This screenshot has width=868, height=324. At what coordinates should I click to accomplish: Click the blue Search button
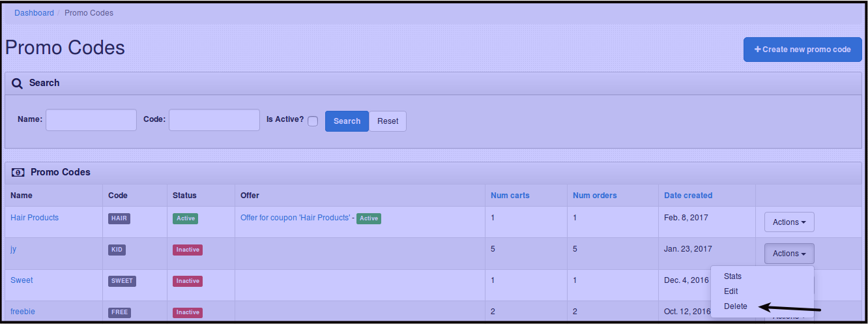tap(347, 121)
